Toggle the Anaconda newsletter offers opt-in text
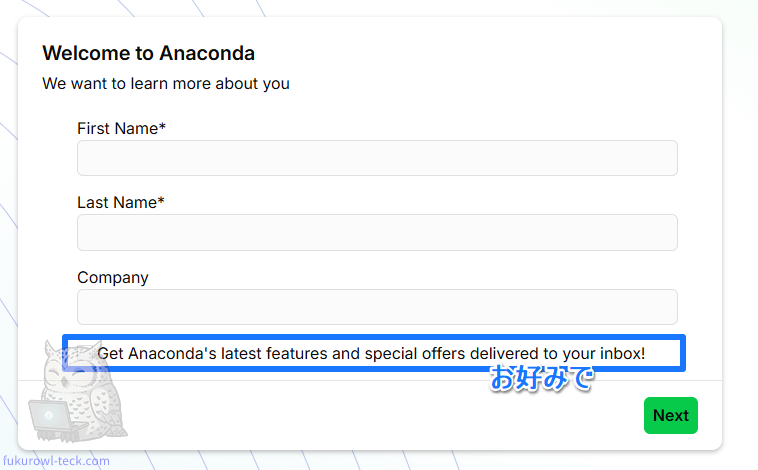 coord(372,354)
